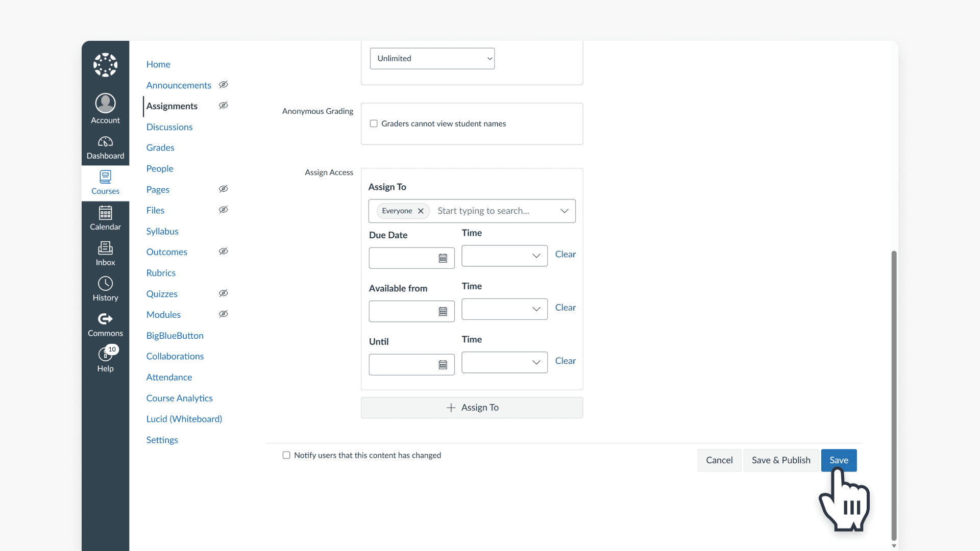Enable Graders cannot view student names

point(374,123)
